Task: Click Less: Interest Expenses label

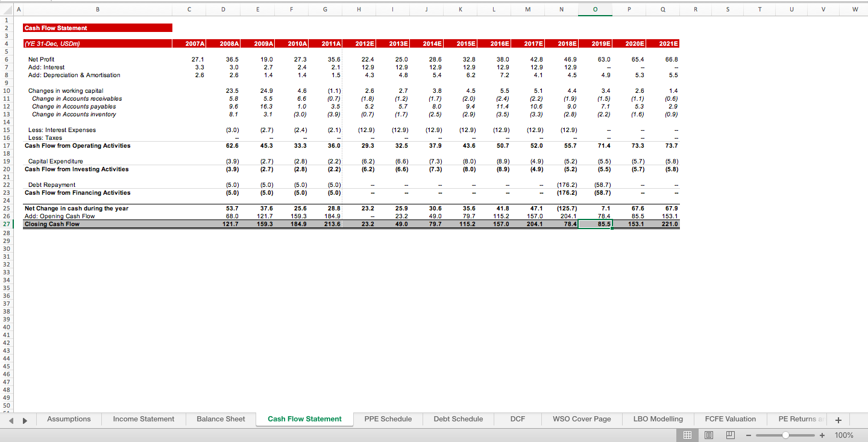Action: tap(62, 130)
